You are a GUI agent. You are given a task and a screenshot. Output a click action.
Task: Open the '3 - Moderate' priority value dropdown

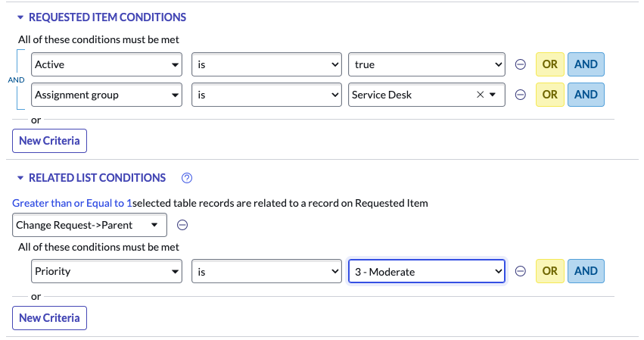click(426, 271)
